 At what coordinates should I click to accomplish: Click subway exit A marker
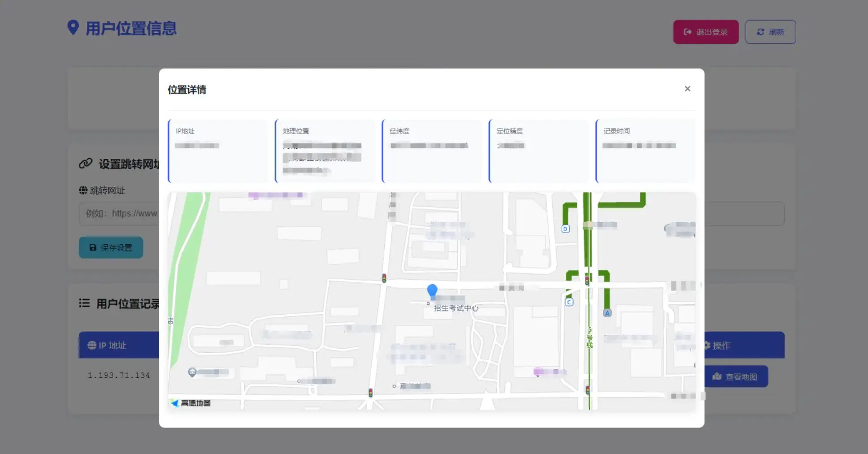click(x=607, y=313)
